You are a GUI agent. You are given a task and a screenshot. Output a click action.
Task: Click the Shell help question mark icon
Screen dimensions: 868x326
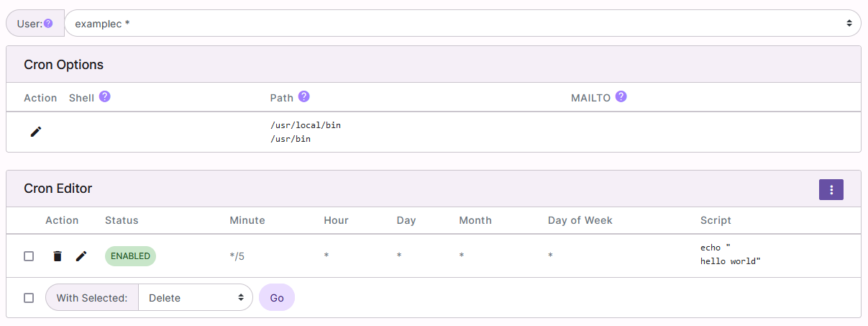click(104, 96)
